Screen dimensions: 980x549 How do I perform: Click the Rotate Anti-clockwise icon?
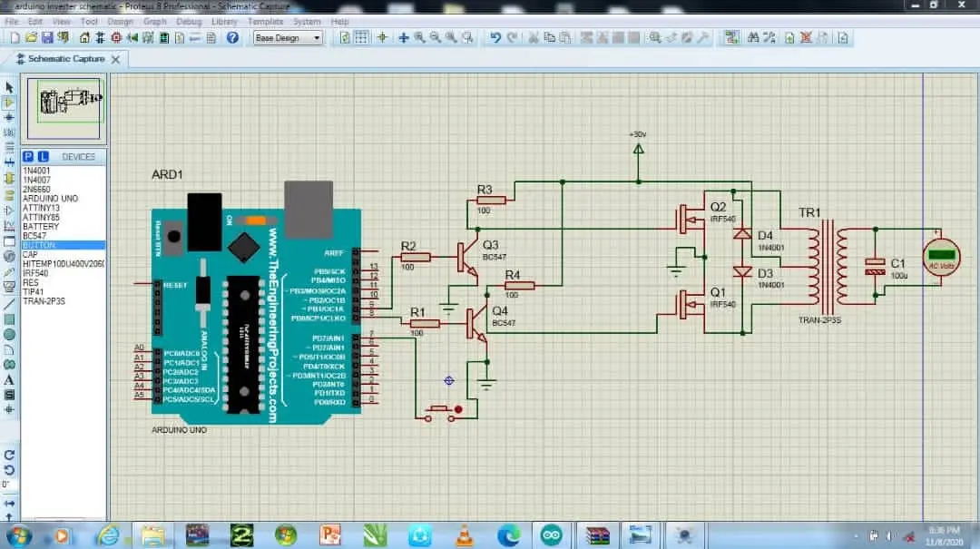[x=9, y=470]
